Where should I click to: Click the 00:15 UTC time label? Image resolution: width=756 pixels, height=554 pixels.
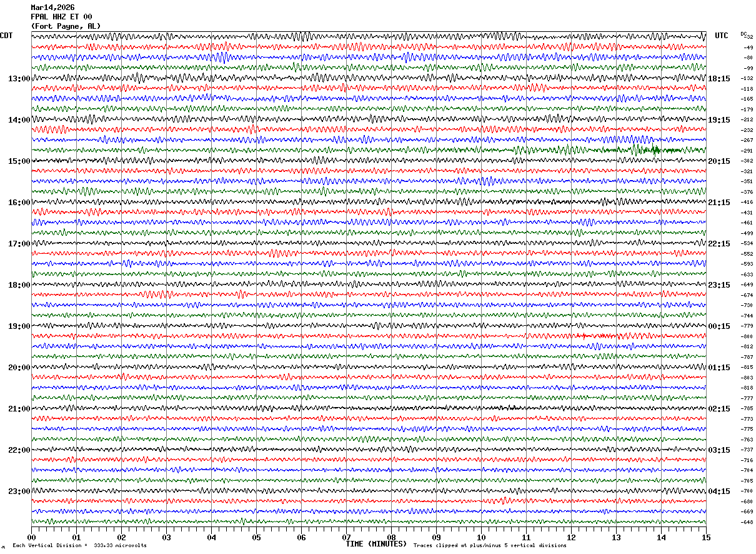tap(719, 326)
